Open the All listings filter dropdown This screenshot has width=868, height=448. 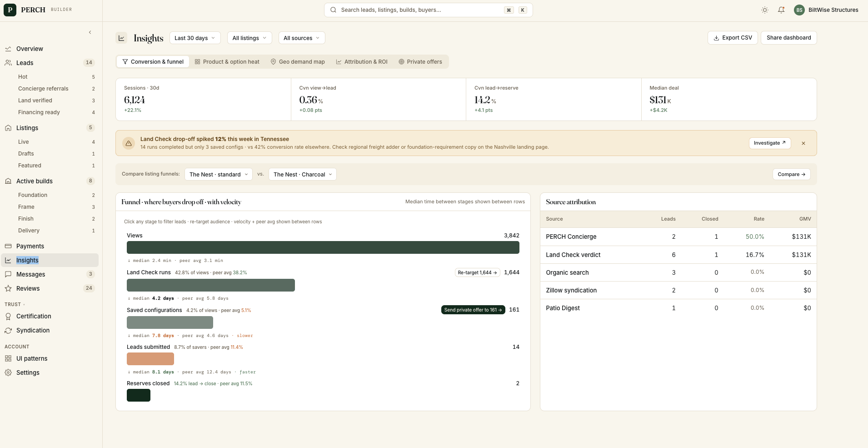[x=249, y=38]
